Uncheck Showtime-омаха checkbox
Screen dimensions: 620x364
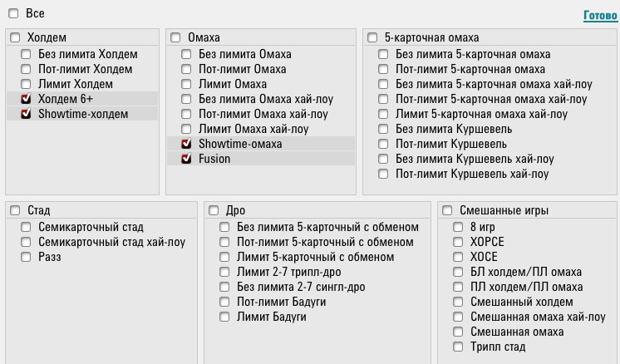tap(186, 144)
